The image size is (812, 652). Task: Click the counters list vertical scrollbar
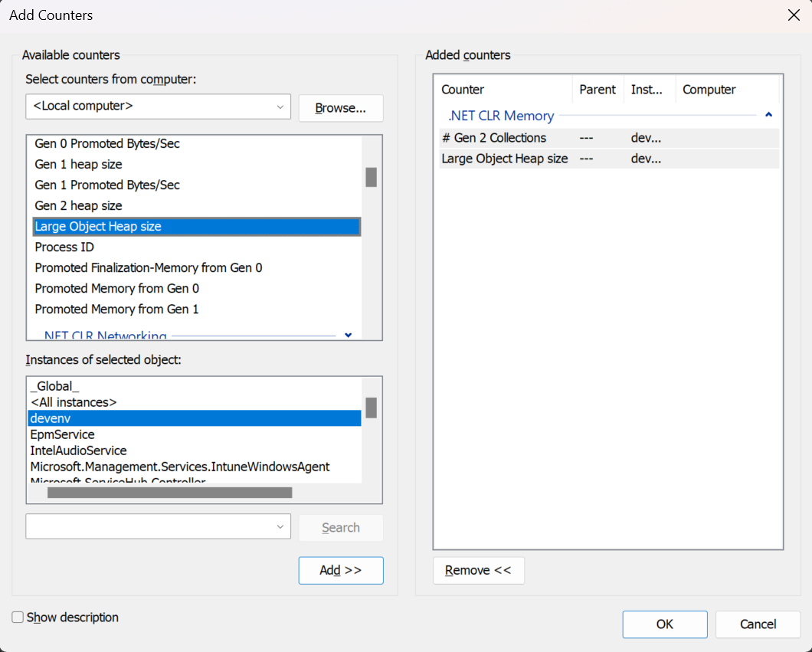click(371, 178)
